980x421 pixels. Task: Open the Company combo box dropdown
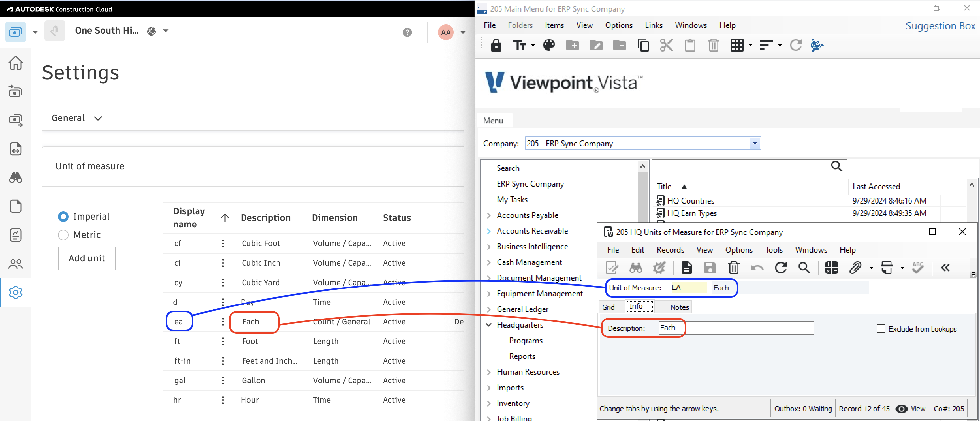pyautogui.click(x=755, y=143)
